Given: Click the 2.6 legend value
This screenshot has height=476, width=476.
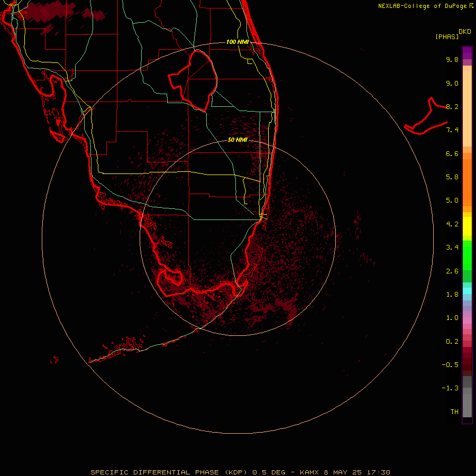Looking at the screenshot, I should coord(452,271).
